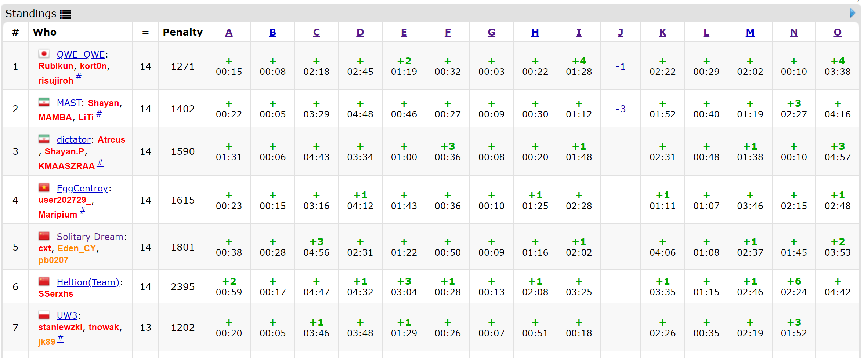This screenshot has height=358, width=868.
Task: Click the Vietnam flag beside EggCentroy
Action: (44, 188)
